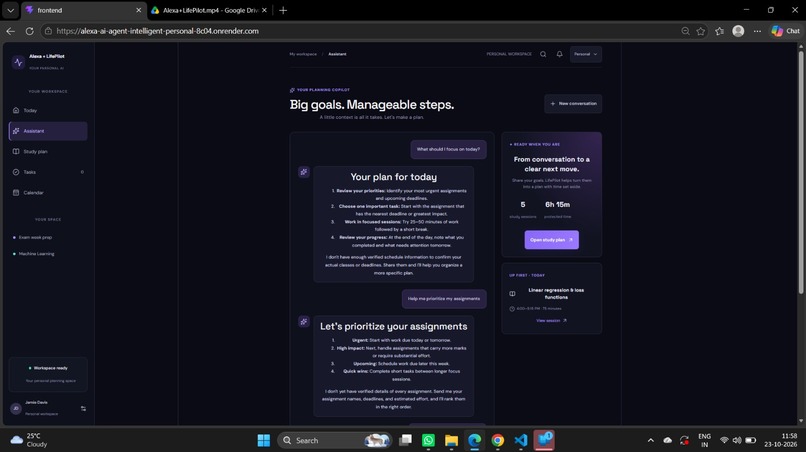This screenshot has width=806, height=452.
Task: Open Google Chrome from the taskbar
Action: (498, 440)
